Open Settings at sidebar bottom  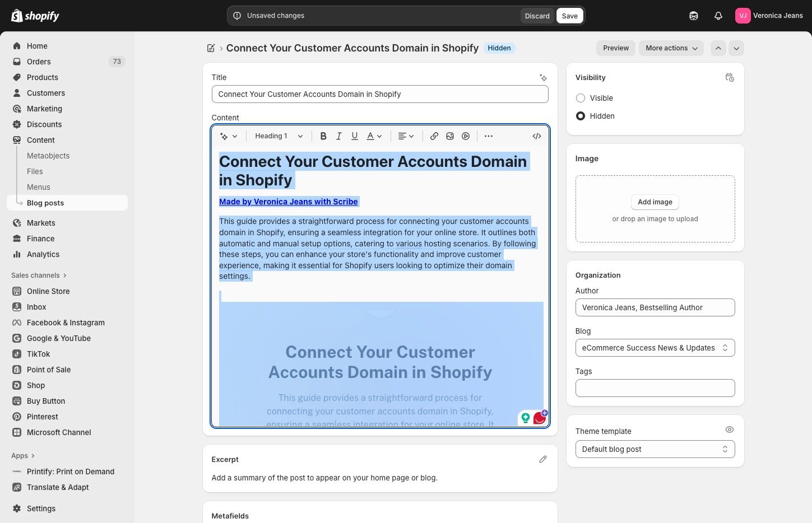click(x=67, y=508)
